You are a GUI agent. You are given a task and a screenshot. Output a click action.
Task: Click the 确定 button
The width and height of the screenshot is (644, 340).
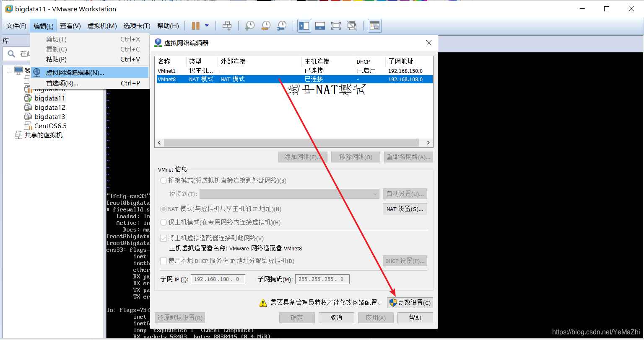point(297,318)
